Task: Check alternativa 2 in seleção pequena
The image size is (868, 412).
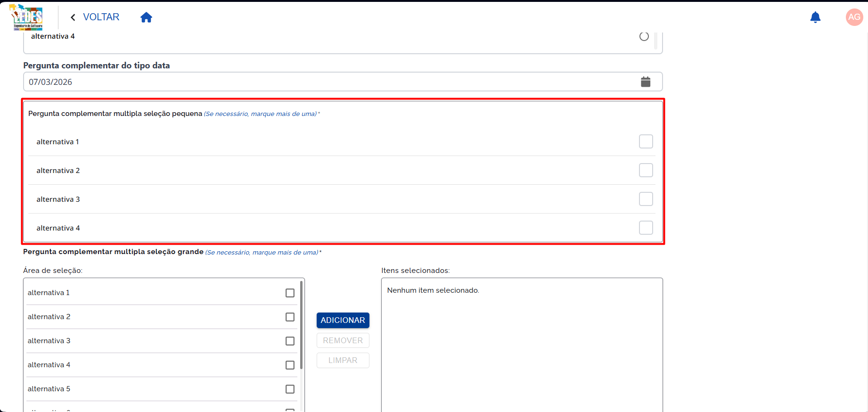Action: 646,170
